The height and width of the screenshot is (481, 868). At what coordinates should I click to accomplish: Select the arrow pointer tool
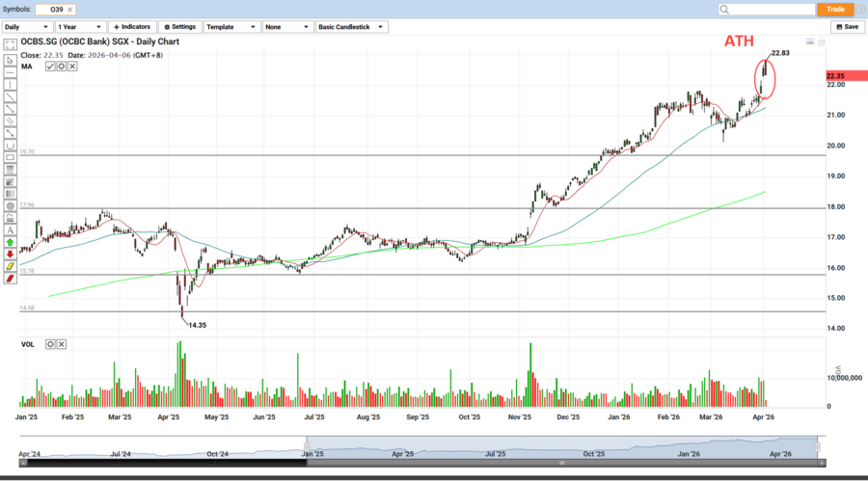coord(10,60)
